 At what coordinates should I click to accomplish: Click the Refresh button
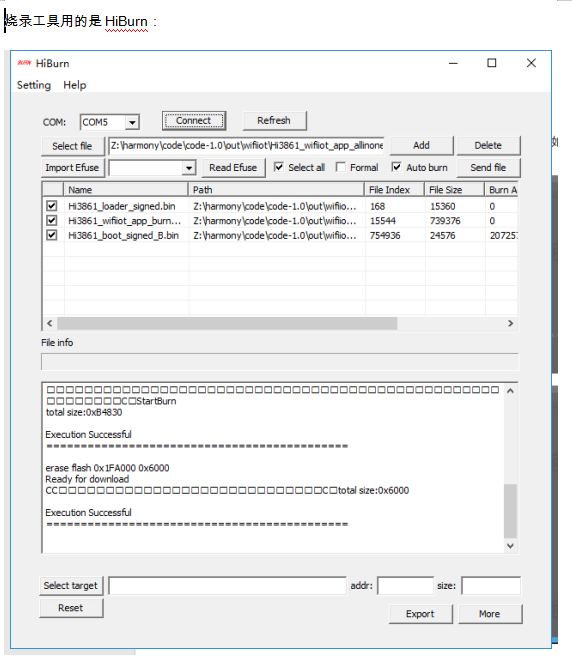point(274,121)
